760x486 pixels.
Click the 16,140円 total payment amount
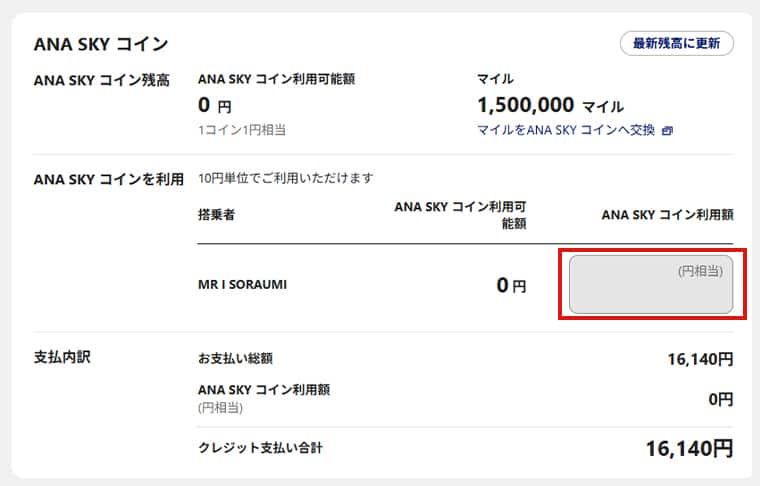[x=700, y=358]
